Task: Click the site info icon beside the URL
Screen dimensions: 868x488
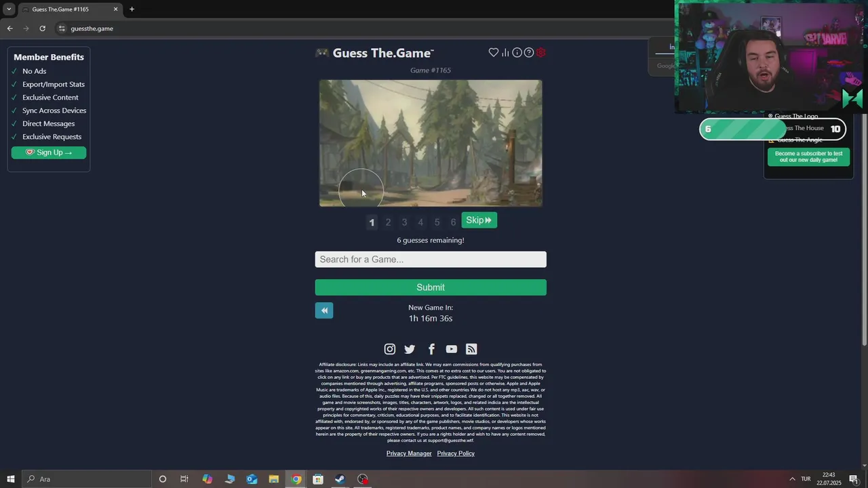Action: pyautogui.click(x=62, y=28)
